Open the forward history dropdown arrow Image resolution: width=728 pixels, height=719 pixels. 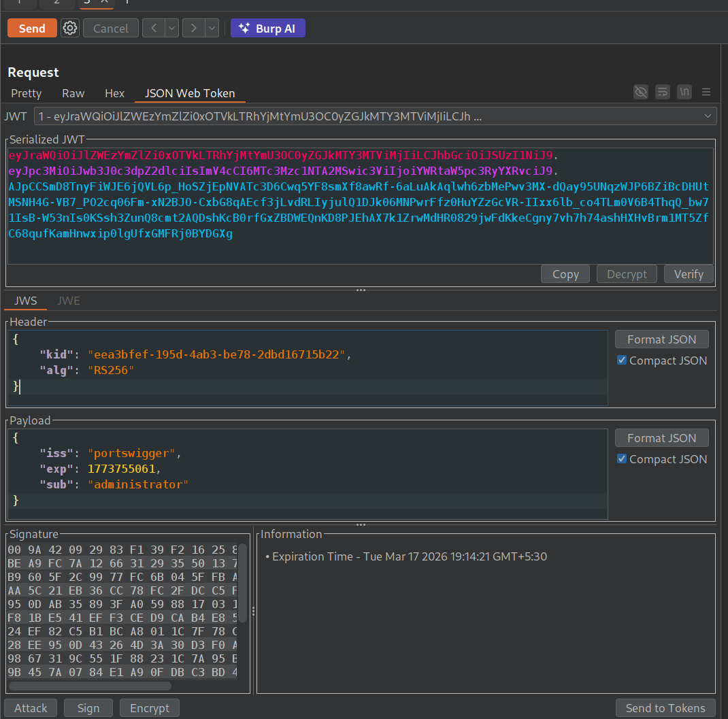[x=212, y=28]
